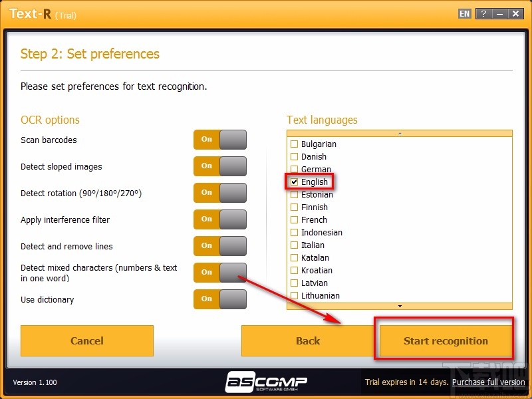
Task: Go to previous step with Back
Action: pos(307,340)
